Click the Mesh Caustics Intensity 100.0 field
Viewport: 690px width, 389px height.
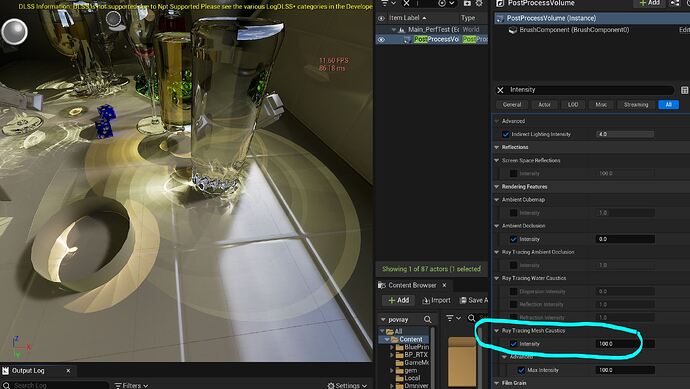pos(625,344)
